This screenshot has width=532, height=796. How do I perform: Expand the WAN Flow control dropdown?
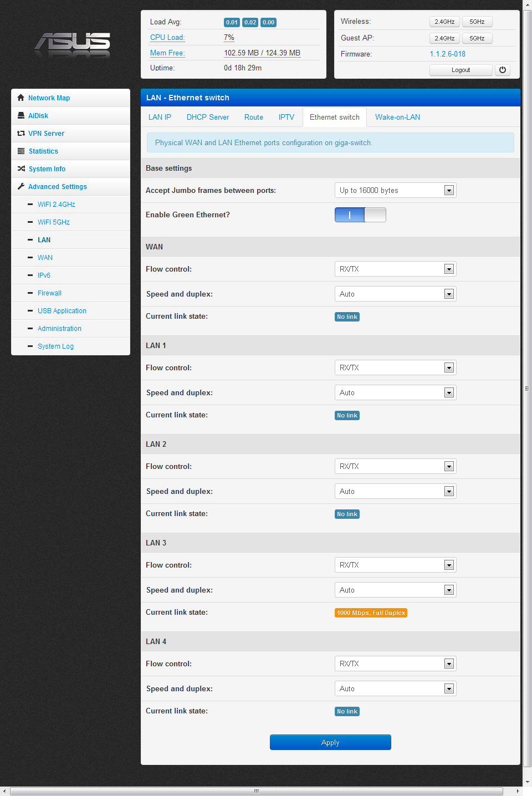click(x=395, y=269)
